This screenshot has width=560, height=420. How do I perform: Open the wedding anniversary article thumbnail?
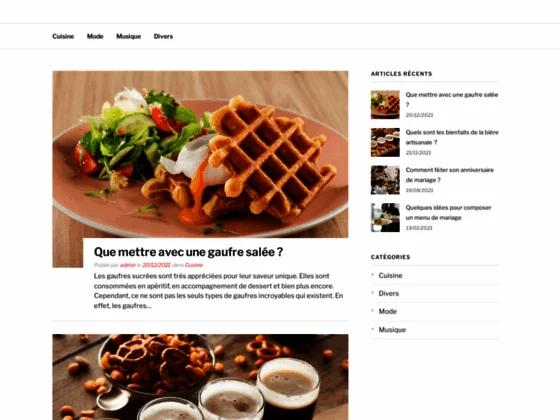[x=385, y=180]
